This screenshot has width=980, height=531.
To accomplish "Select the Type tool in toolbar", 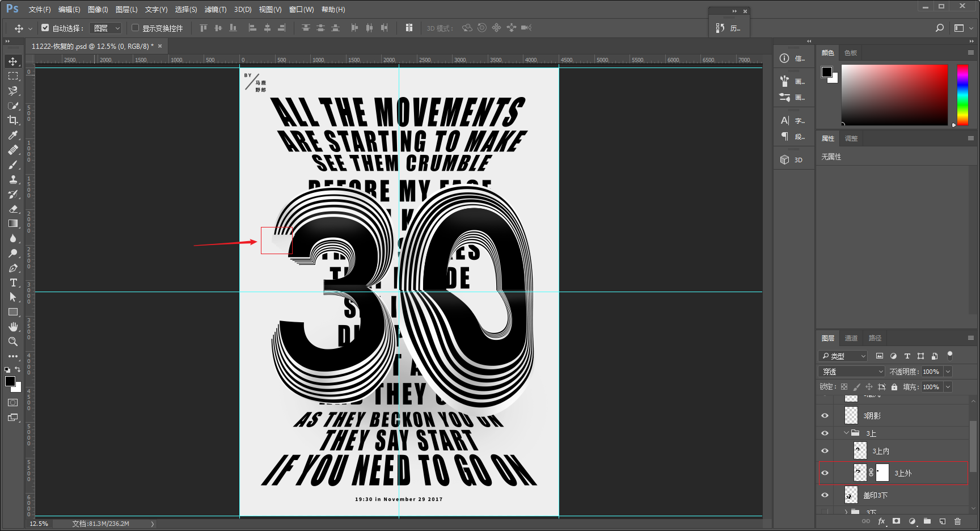I will pyautogui.click(x=12, y=283).
